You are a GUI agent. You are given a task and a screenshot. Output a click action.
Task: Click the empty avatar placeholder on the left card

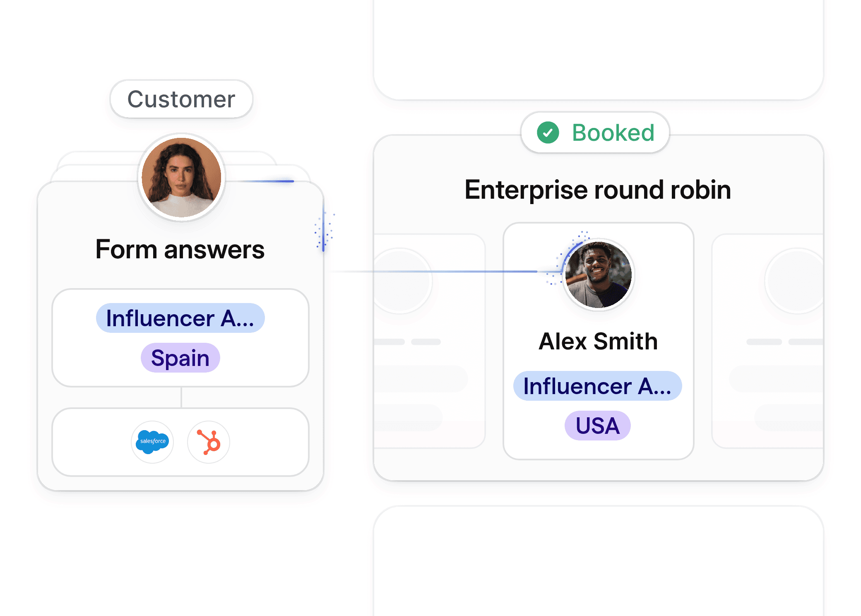pos(400,281)
